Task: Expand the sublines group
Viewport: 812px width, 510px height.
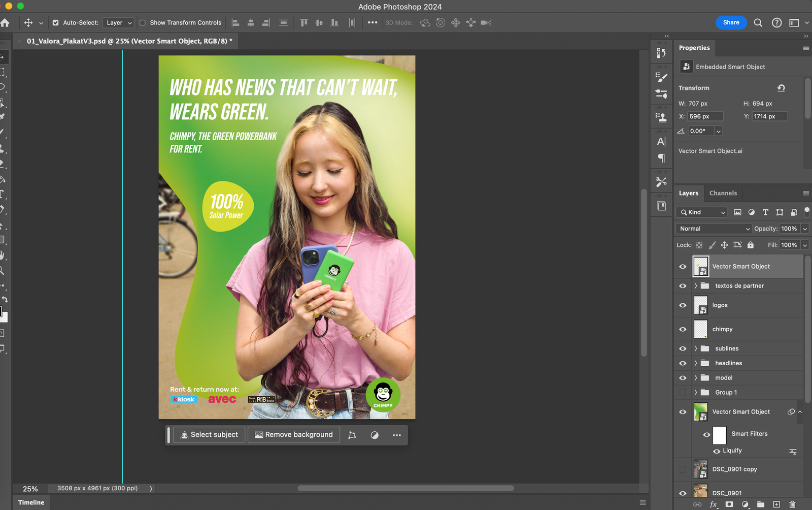Action: click(x=696, y=348)
